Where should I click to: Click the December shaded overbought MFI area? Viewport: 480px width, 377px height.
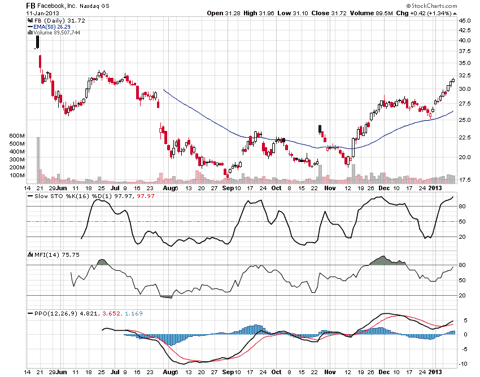pos(387,261)
